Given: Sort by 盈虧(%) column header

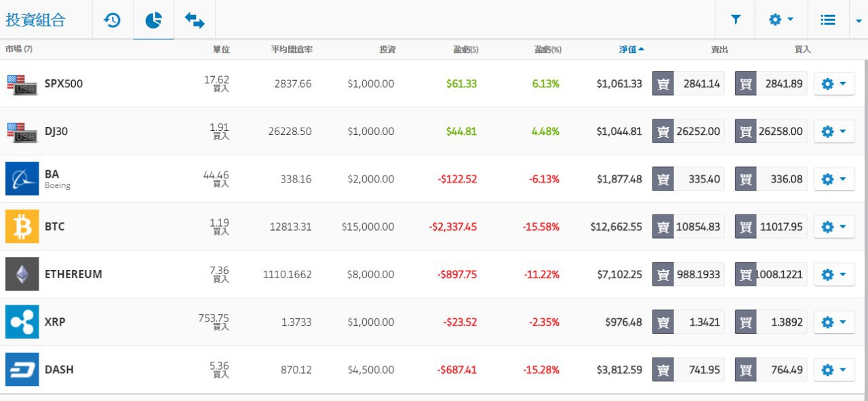Looking at the screenshot, I should (548, 50).
